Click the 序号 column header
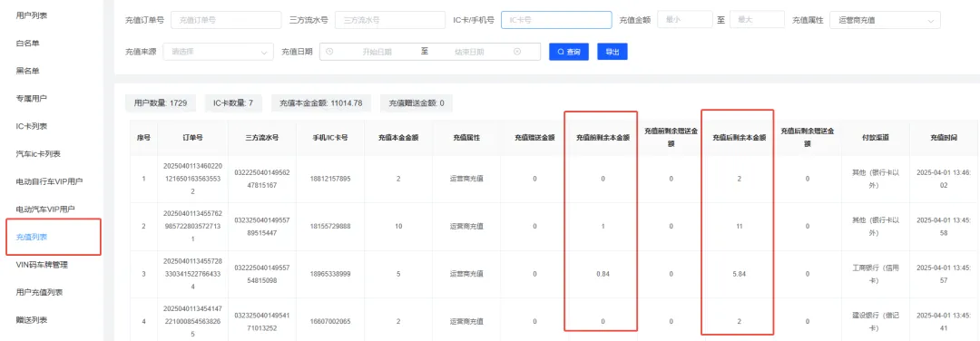 click(x=143, y=138)
